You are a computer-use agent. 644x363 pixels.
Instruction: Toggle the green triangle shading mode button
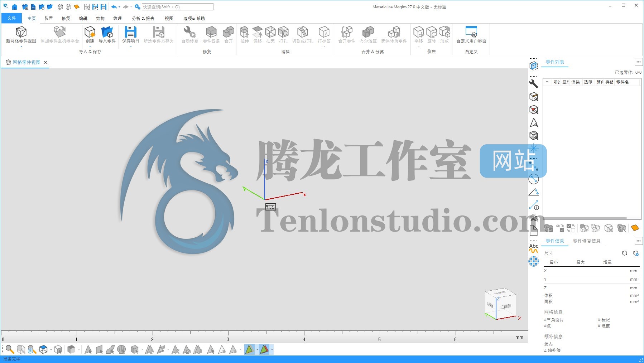(x=249, y=349)
